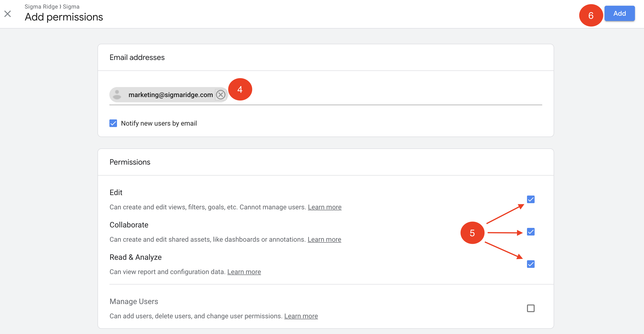Click the red step 6 marker
The height and width of the screenshot is (334, 644).
(x=591, y=15)
